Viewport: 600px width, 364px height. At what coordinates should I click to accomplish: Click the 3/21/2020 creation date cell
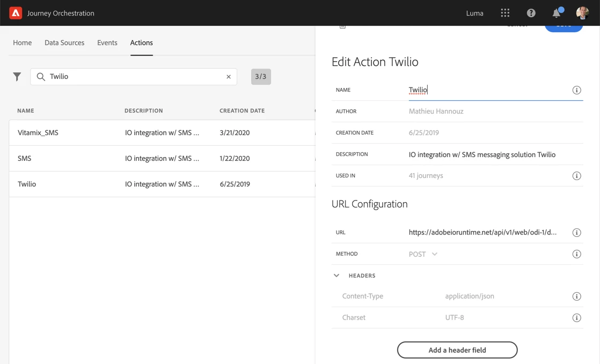coord(235,132)
